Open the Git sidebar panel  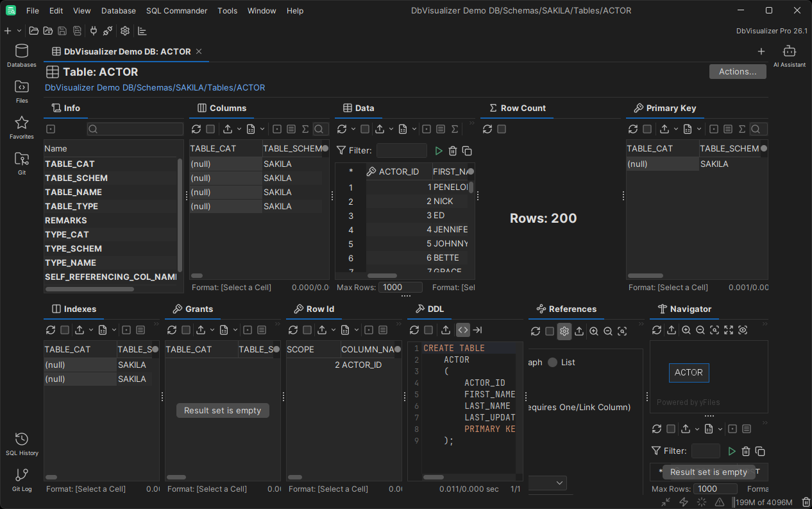(22, 164)
